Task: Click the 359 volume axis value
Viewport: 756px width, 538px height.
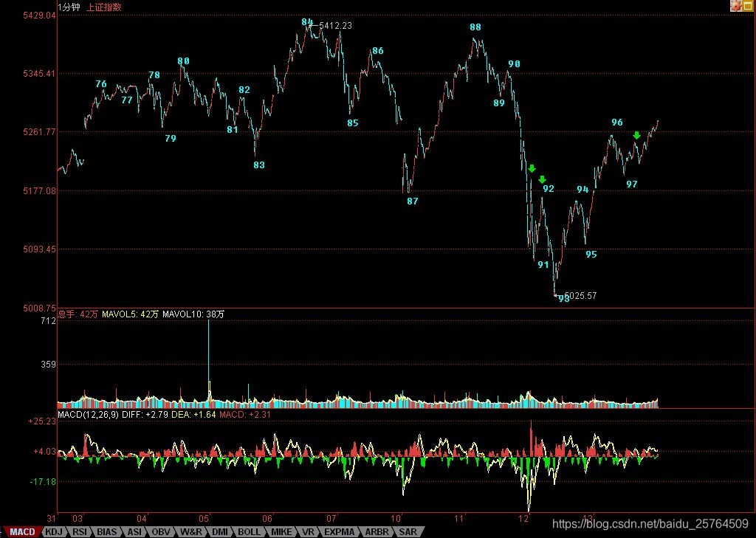Action: (49, 365)
